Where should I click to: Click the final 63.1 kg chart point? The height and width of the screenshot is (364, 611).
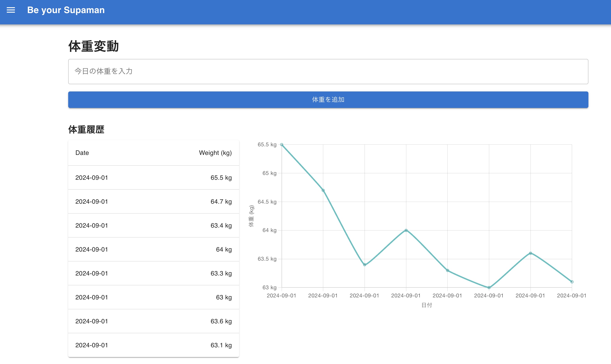tap(572, 282)
